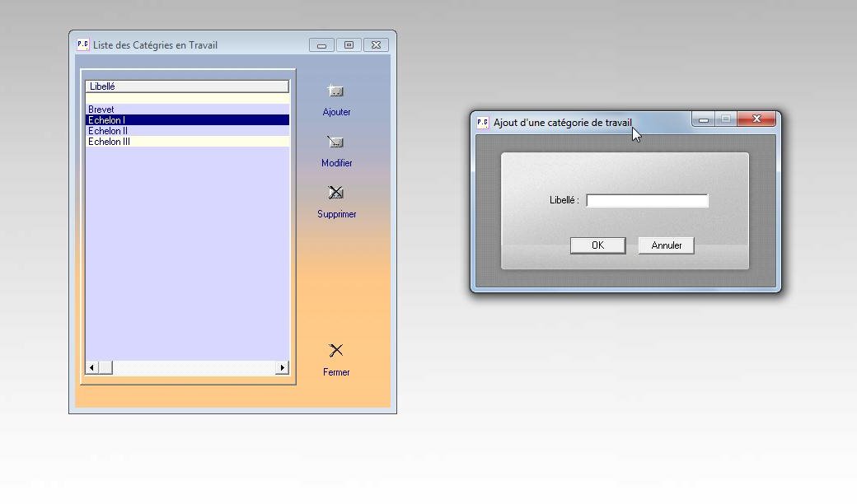Select Brevet in the category list
The height and width of the screenshot is (504, 857).
click(x=101, y=110)
